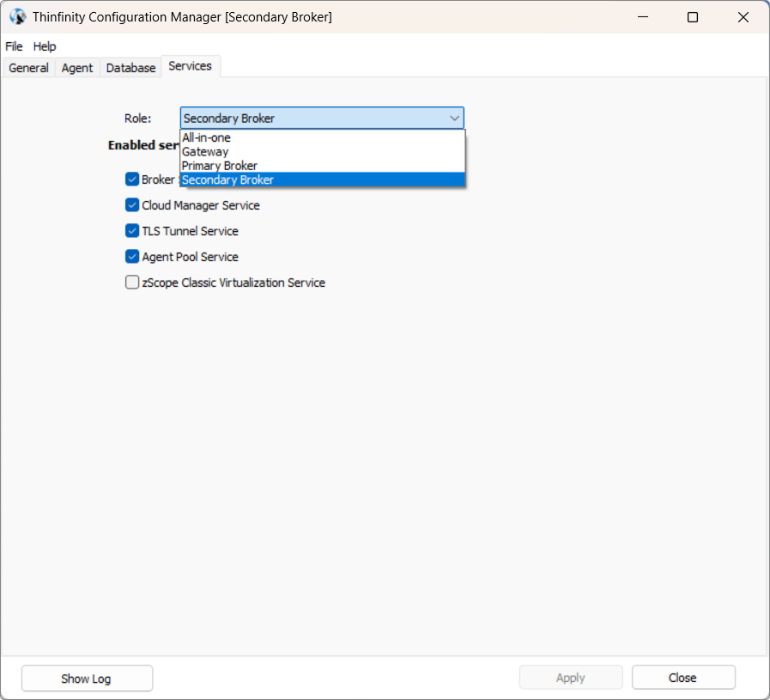Open the File menu

coord(14,46)
